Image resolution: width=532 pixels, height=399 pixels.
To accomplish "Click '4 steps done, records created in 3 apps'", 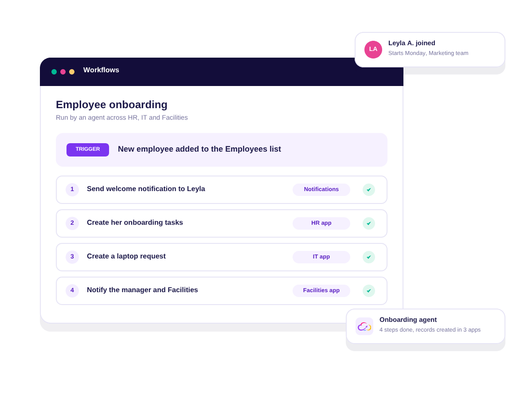I will pos(430,330).
